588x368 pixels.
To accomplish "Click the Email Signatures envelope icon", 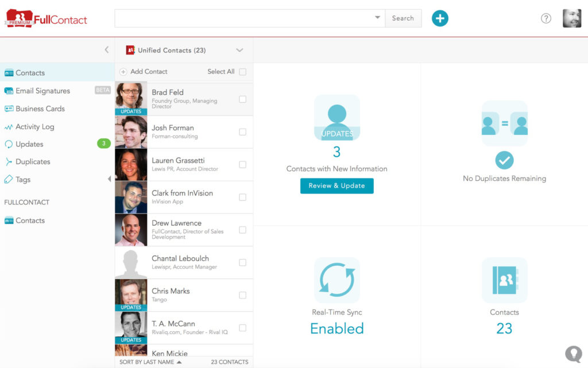I will (9, 91).
